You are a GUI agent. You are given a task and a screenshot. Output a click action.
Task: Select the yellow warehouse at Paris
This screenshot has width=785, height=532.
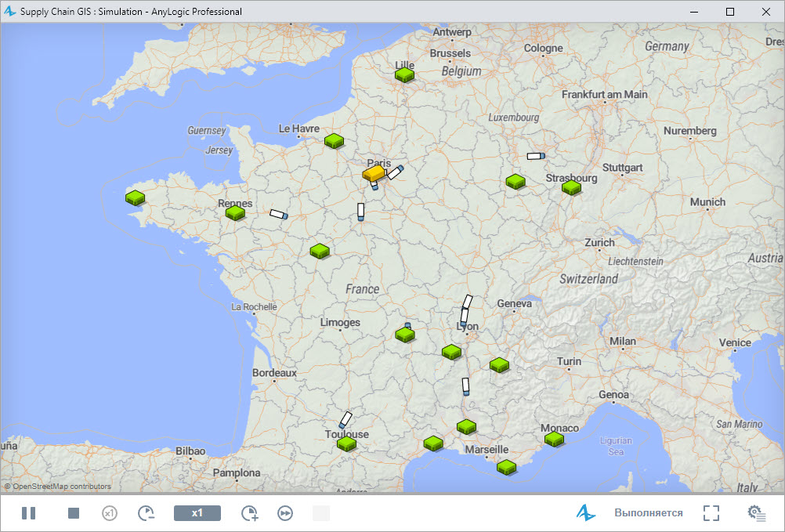point(374,174)
